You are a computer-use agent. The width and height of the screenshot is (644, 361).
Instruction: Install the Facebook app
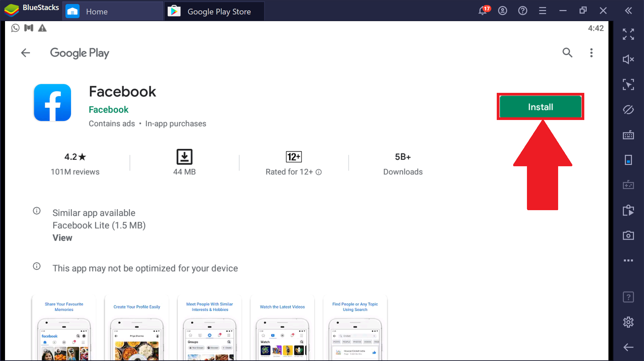540,107
